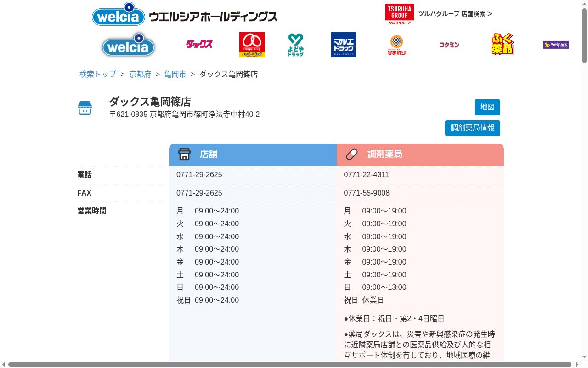
Task: Open the Tsuruha Group logo
Action: 399,14
